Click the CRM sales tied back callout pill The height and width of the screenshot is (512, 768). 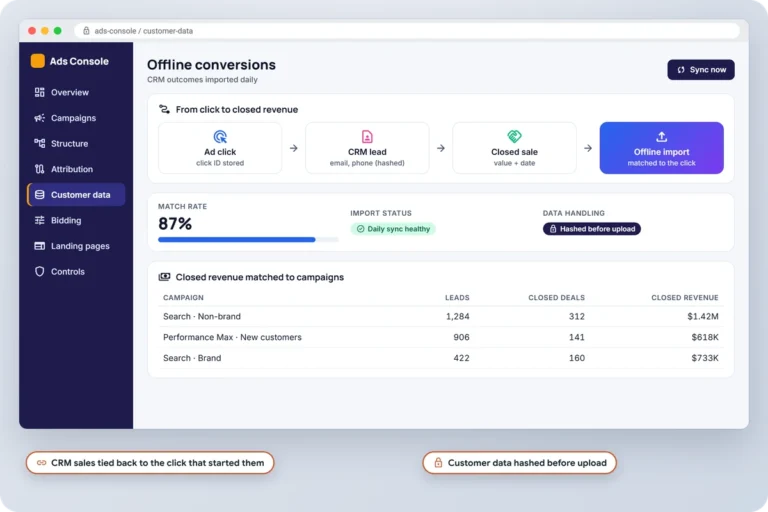[150, 463]
